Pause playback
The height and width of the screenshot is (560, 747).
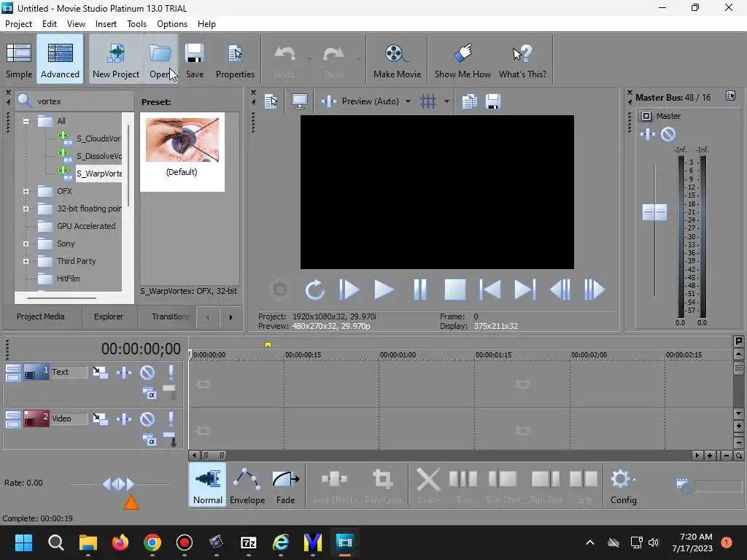pyautogui.click(x=419, y=289)
